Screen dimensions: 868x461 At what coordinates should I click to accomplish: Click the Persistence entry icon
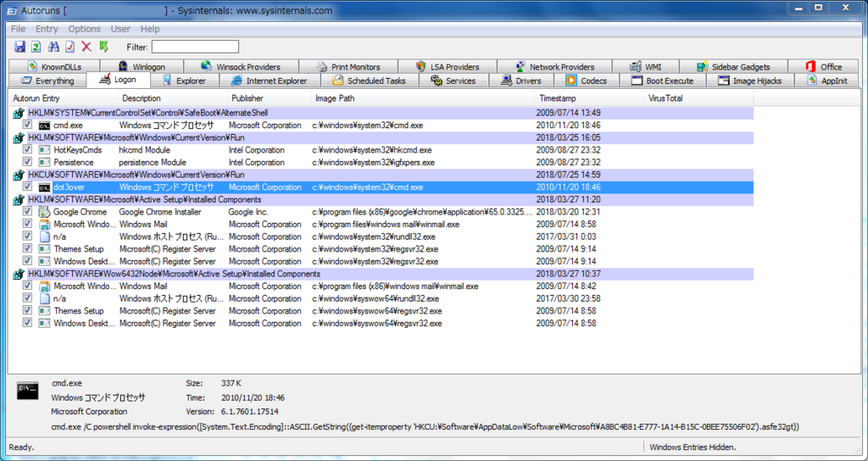(44, 163)
